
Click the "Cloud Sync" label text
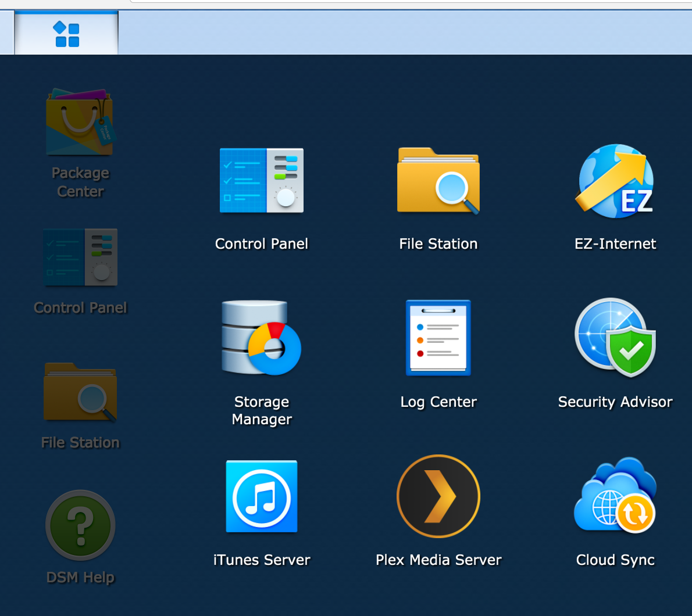click(x=615, y=560)
